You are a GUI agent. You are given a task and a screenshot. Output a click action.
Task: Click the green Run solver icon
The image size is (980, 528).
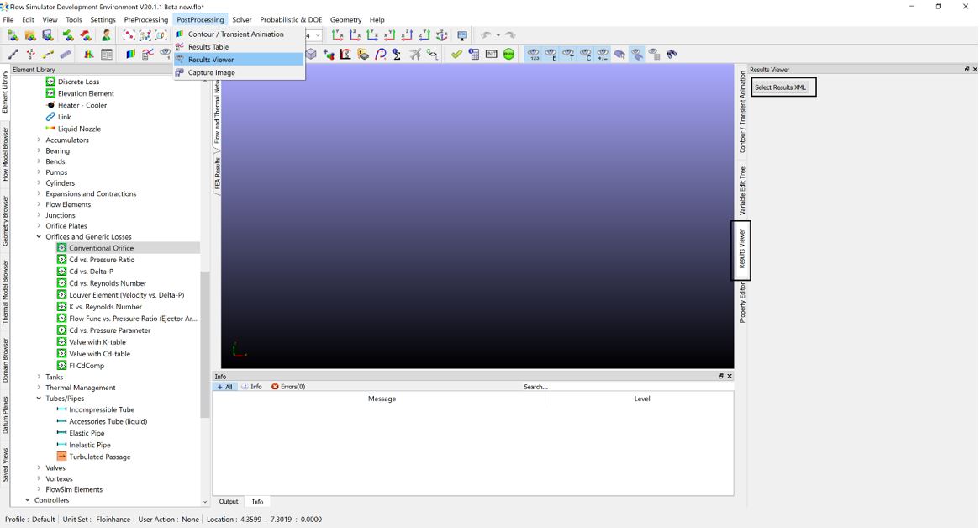click(509, 55)
